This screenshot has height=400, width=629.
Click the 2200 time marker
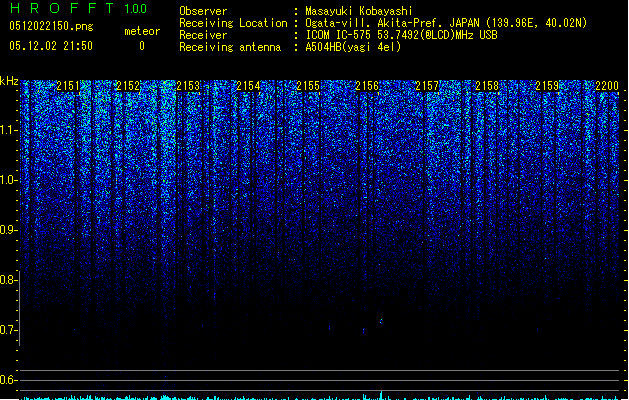607,86
